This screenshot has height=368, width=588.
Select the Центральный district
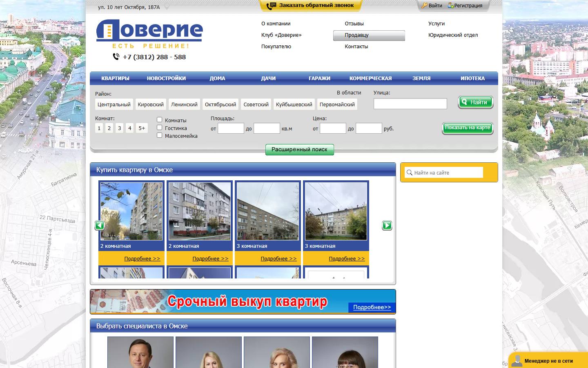[x=114, y=104]
